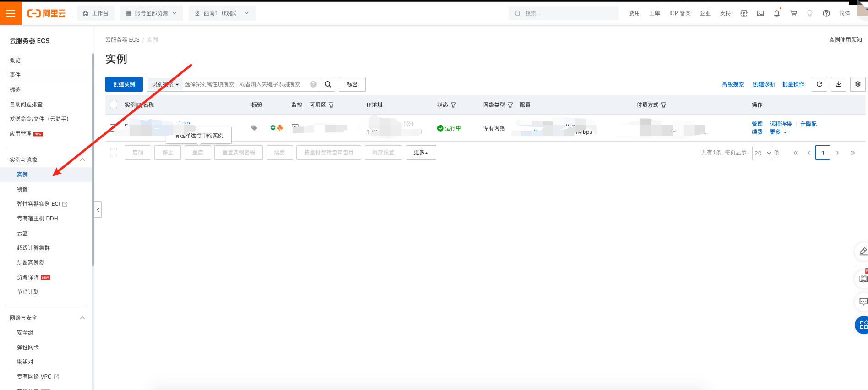Viewport: 868px width, 390px height.
Task: Click the 创建实例 button
Action: [x=124, y=84]
